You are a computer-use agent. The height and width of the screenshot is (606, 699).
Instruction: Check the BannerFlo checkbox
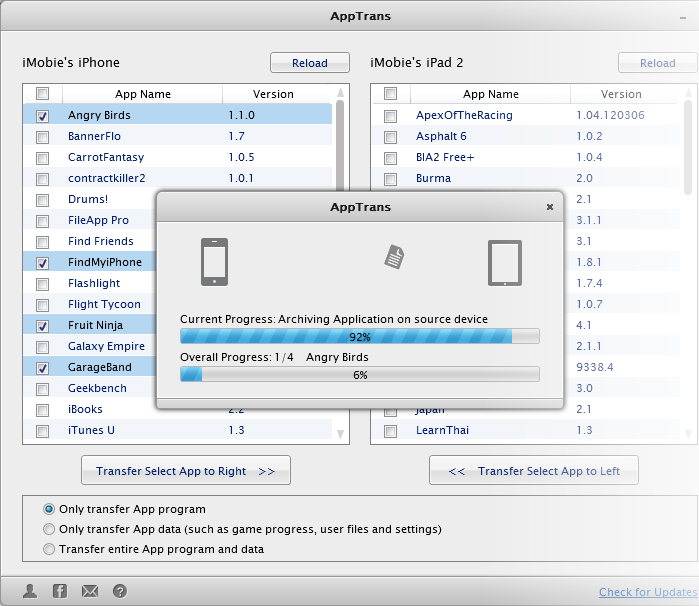(42, 137)
